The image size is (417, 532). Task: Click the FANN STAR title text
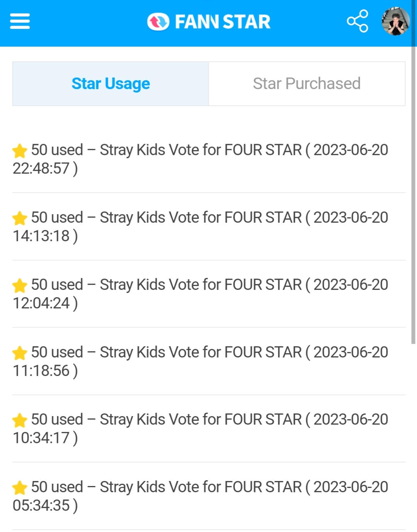coord(223,22)
